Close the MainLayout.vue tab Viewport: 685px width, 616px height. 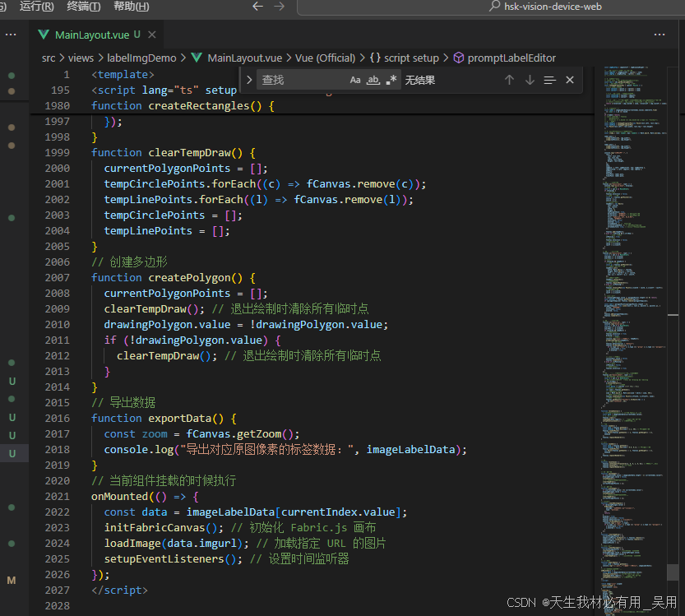151,35
